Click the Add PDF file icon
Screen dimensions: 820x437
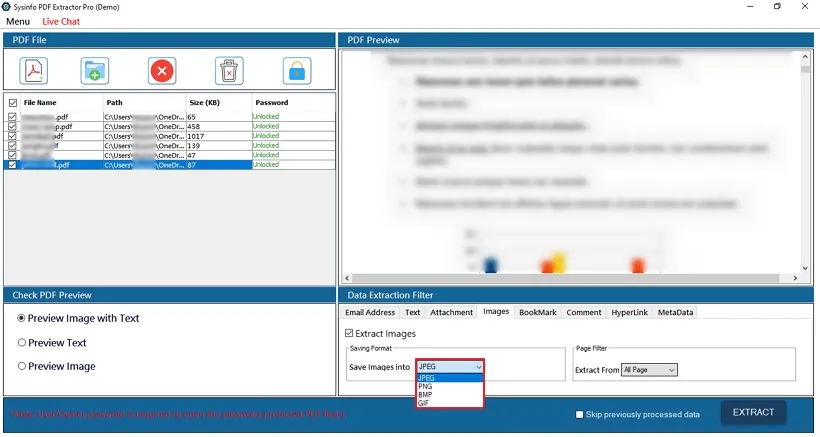[x=34, y=71]
